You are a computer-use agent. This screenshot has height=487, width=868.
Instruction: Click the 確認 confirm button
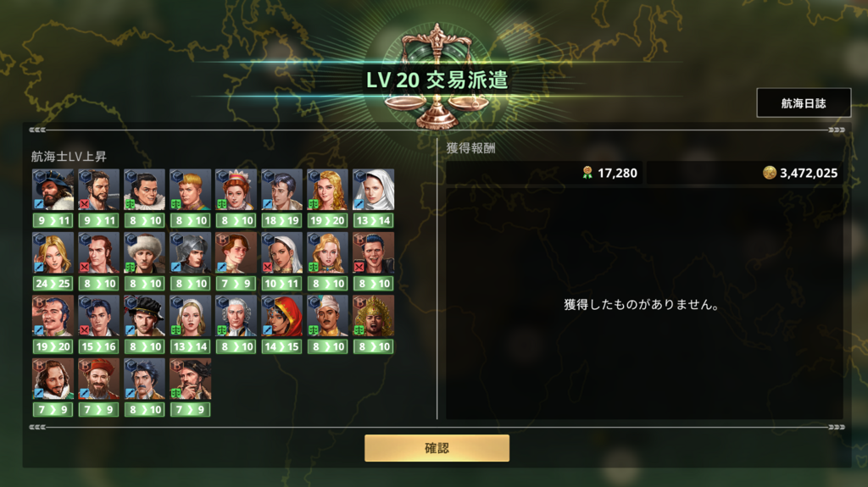point(437,448)
